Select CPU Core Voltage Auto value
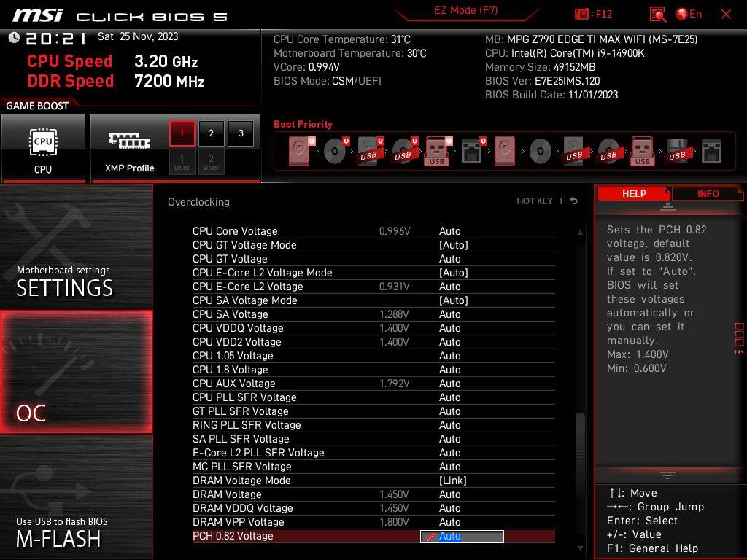 449,231
